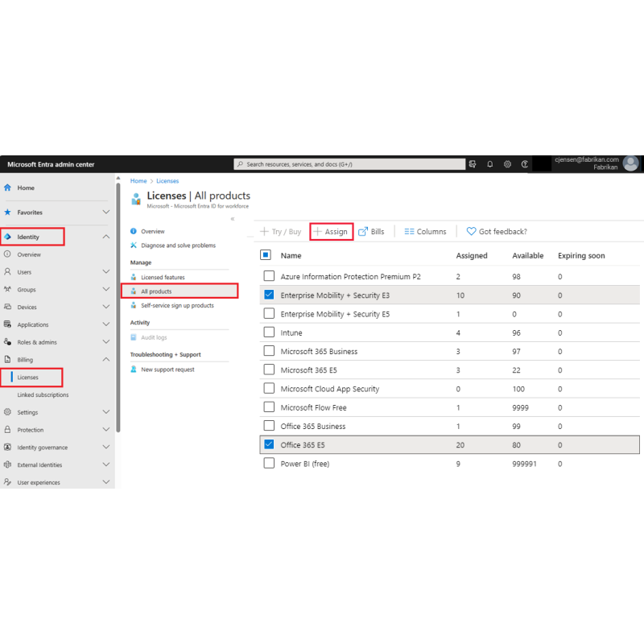Click the User experiences icon

click(7, 482)
